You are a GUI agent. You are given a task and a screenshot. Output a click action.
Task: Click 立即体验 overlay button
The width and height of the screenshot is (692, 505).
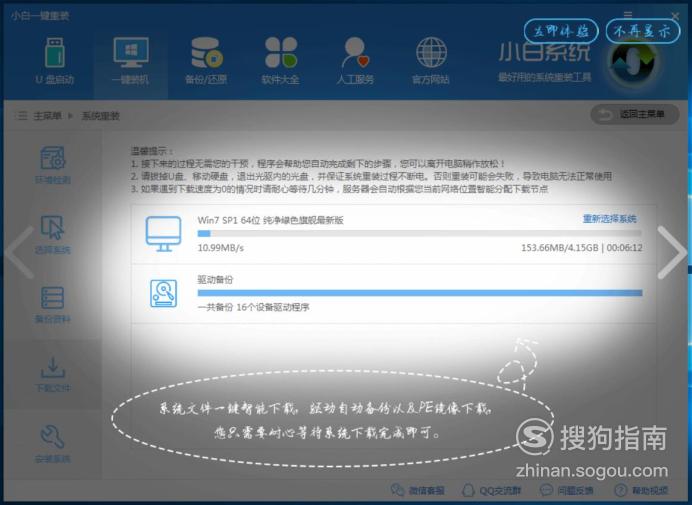561,31
